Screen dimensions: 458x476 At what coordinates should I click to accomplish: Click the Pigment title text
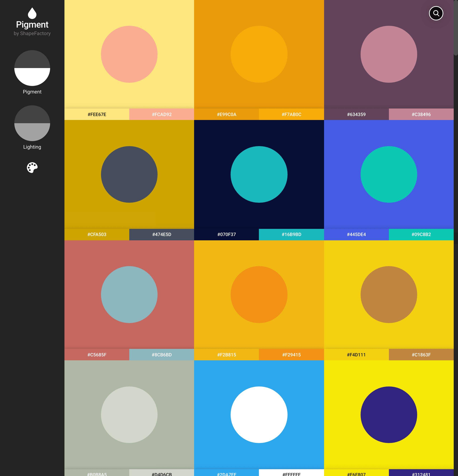(32, 25)
